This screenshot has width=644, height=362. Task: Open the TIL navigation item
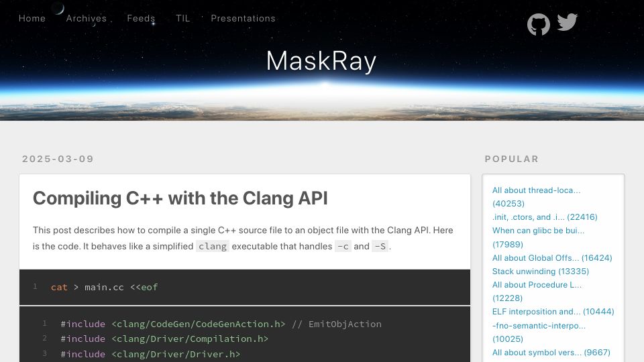(x=182, y=19)
